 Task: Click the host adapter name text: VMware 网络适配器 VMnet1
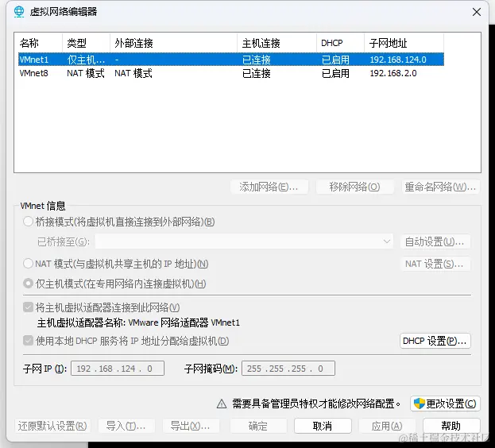(x=184, y=322)
